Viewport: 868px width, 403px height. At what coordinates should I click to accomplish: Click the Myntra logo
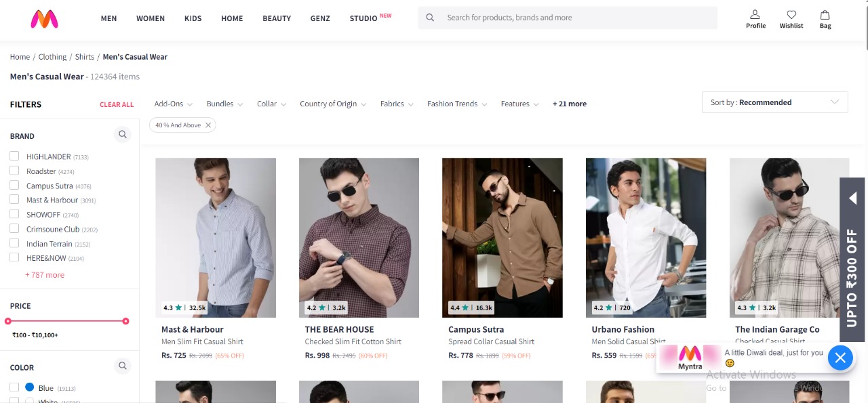pyautogui.click(x=44, y=20)
